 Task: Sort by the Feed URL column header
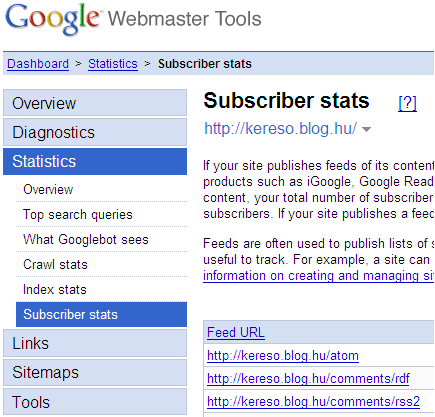[x=236, y=332]
